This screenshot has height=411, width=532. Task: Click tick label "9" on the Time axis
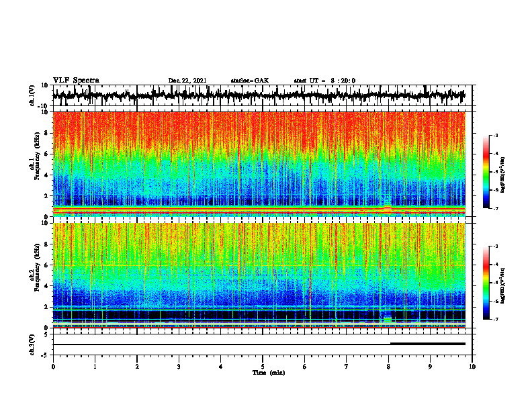click(430, 367)
